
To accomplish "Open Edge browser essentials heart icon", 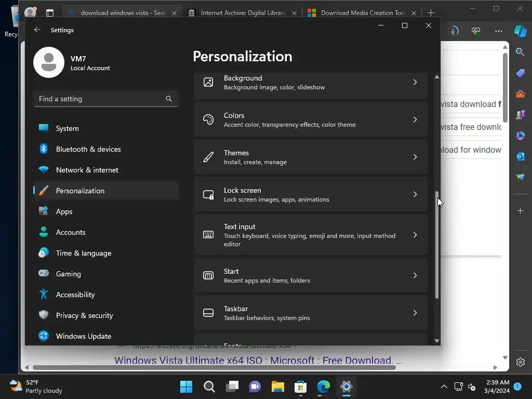I will point(476,31).
